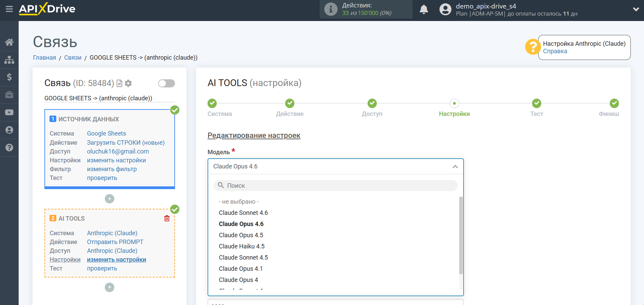Pick Claude Opus 4.1 in the list
Screen dimensions: 644x305
[240, 269]
